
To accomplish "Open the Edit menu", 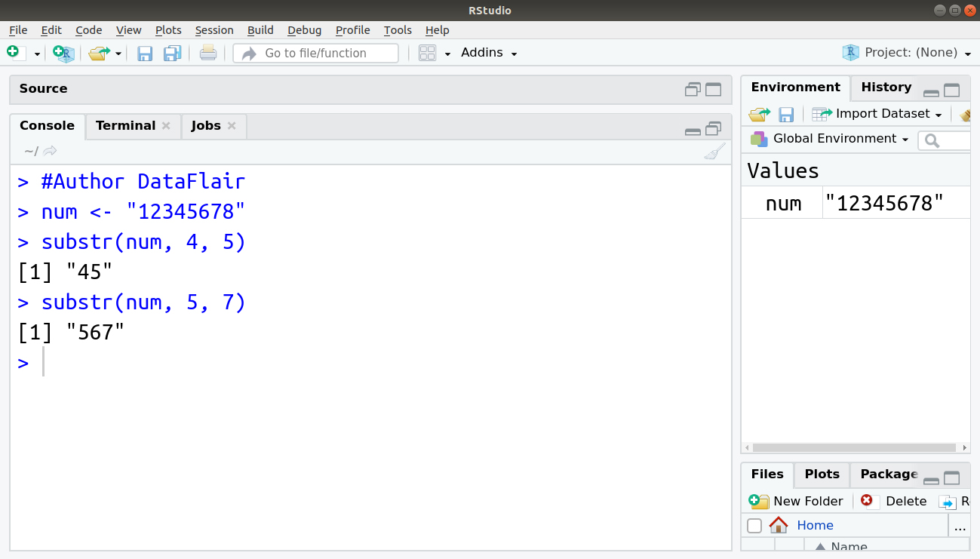I will click(51, 30).
